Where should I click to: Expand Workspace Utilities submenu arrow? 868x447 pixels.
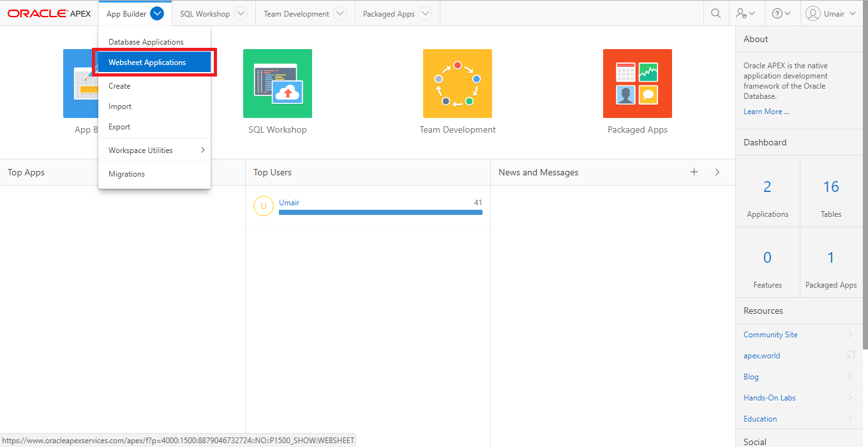click(203, 150)
